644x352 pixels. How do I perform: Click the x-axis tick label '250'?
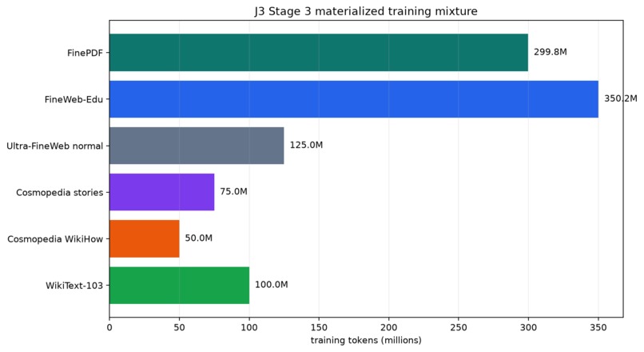pos(459,327)
